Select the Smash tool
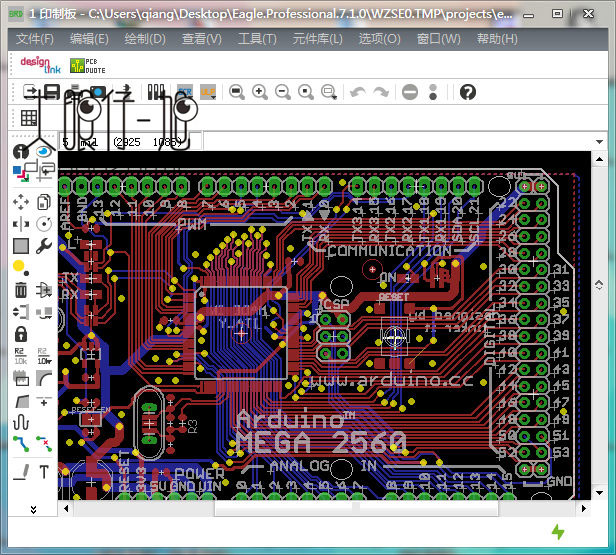The height and width of the screenshot is (555, 616). tap(21, 378)
